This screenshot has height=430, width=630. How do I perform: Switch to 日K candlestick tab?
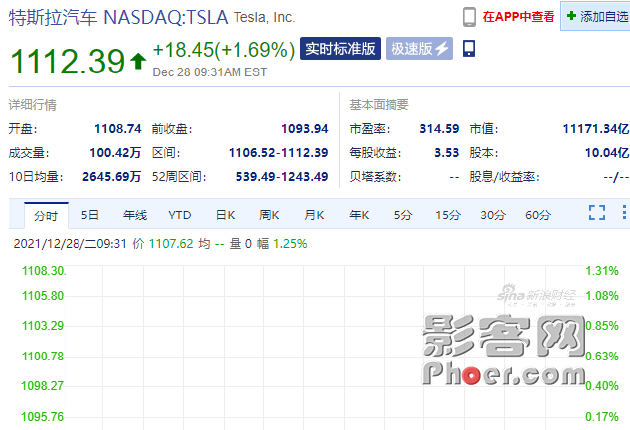[x=225, y=215]
